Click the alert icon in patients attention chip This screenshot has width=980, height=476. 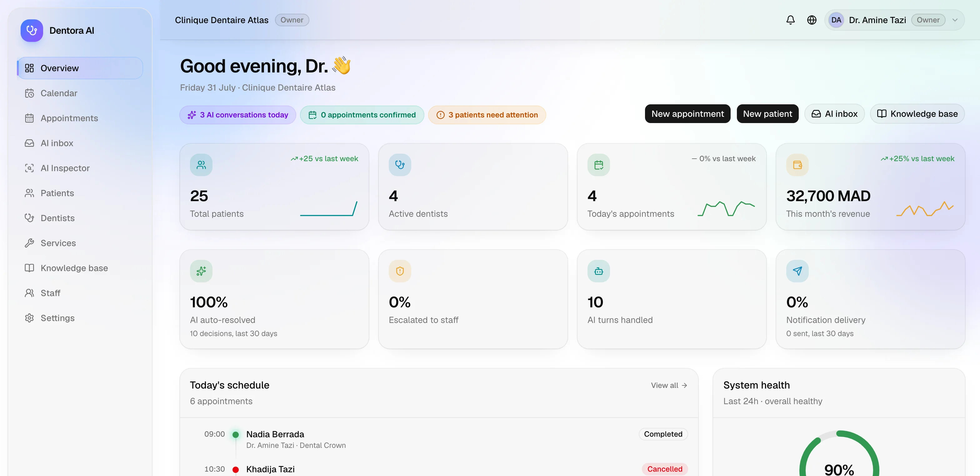440,115
